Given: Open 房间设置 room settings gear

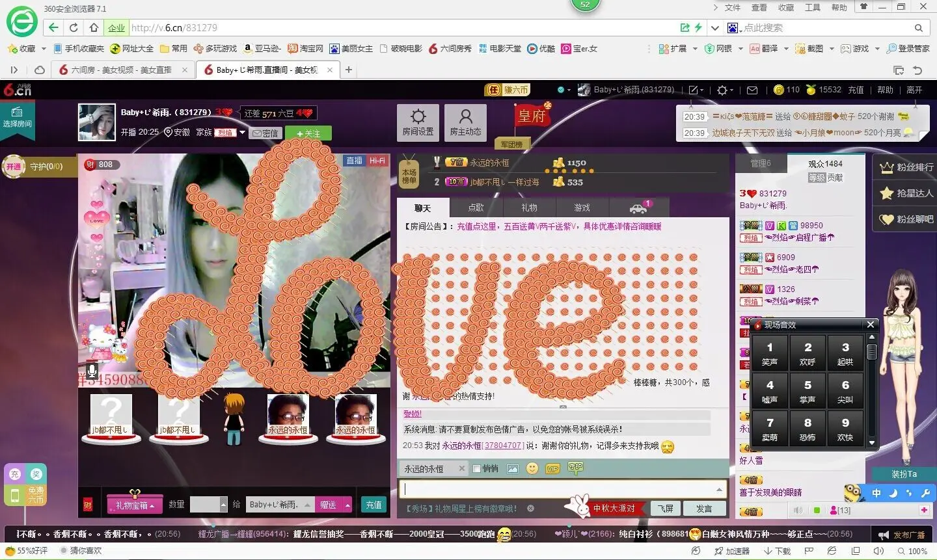Looking at the screenshot, I should [x=418, y=122].
